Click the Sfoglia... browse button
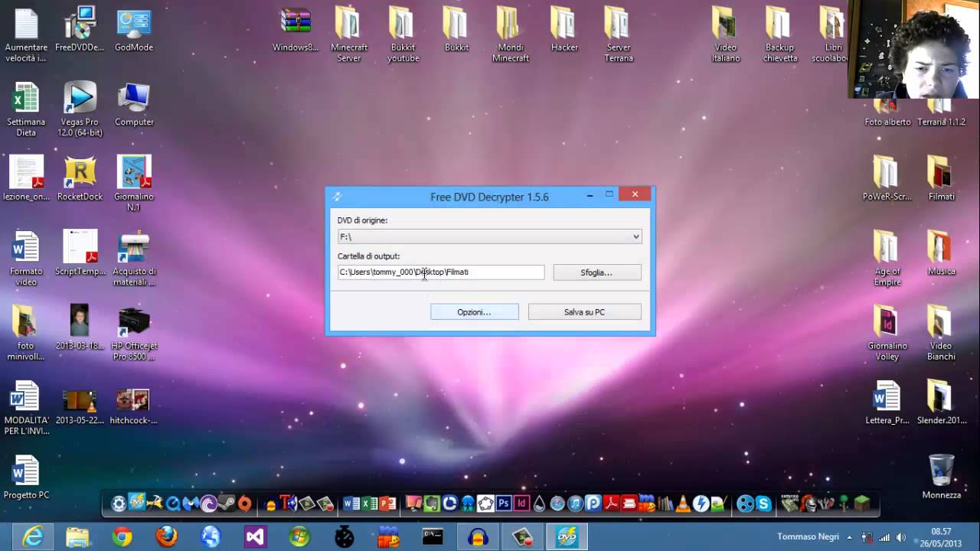Viewport: 980px width, 551px height. [x=597, y=272]
